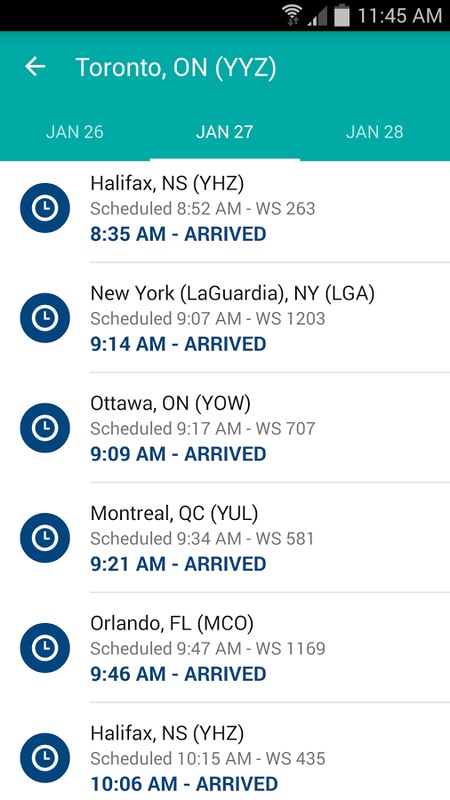The image size is (450, 800).
Task: Tap the Wi-Fi icon in the status bar
Action: point(292,15)
